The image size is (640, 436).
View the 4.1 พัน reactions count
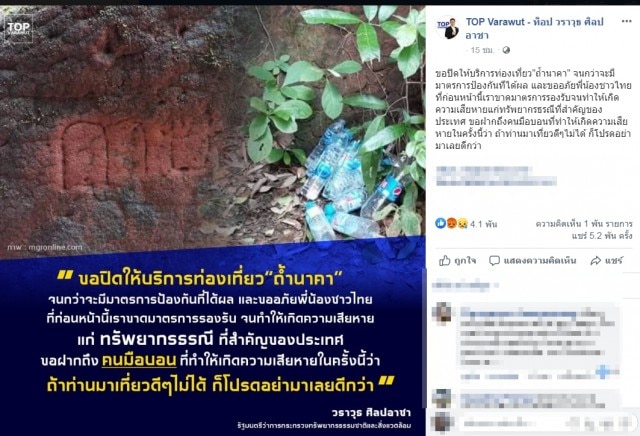484,224
